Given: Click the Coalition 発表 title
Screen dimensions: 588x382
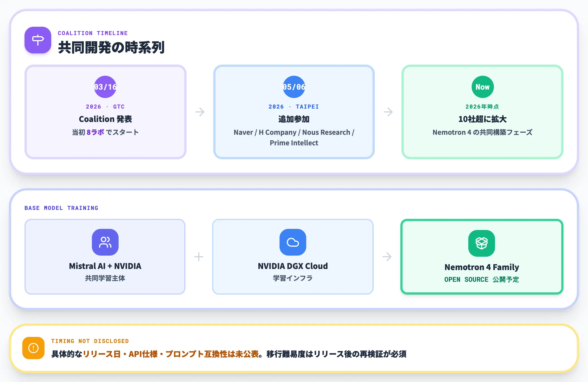Looking at the screenshot, I should click(105, 119).
